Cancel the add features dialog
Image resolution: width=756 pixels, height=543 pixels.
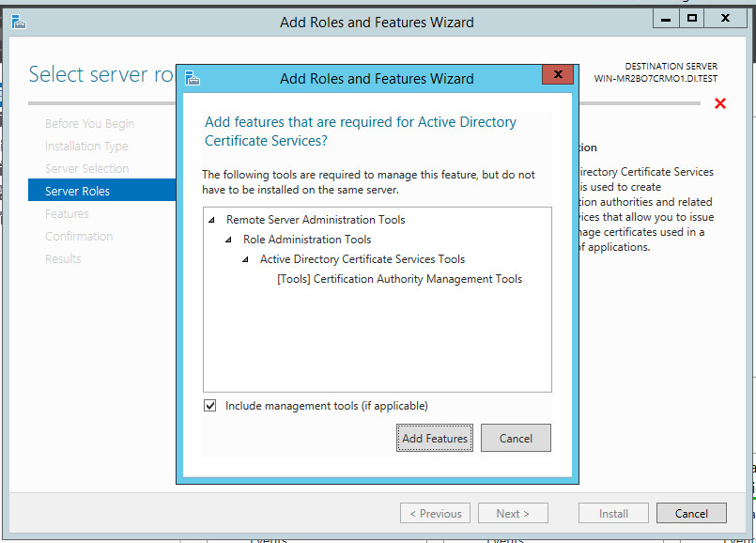(x=516, y=438)
